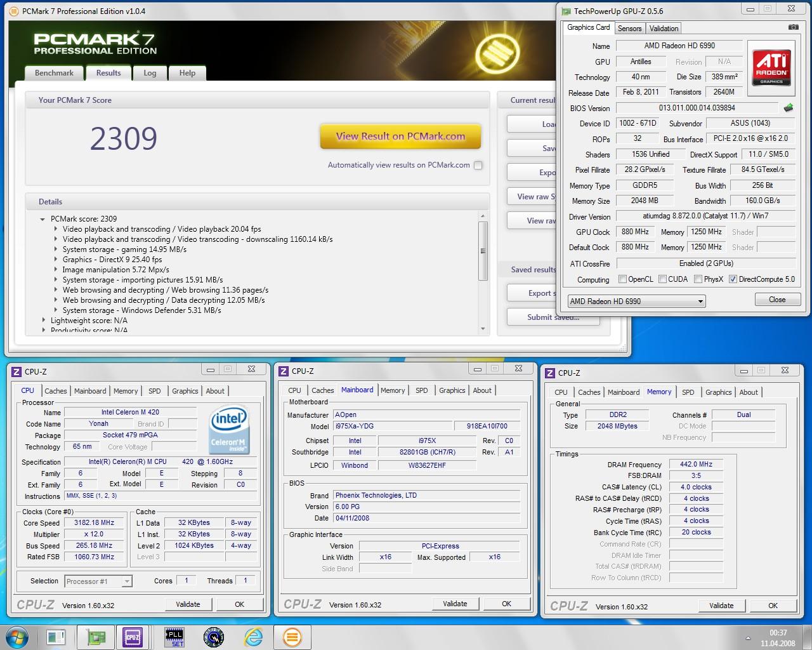Click Close button in GPU-Z
The height and width of the screenshot is (650, 812).
pyautogui.click(x=777, y=299)
